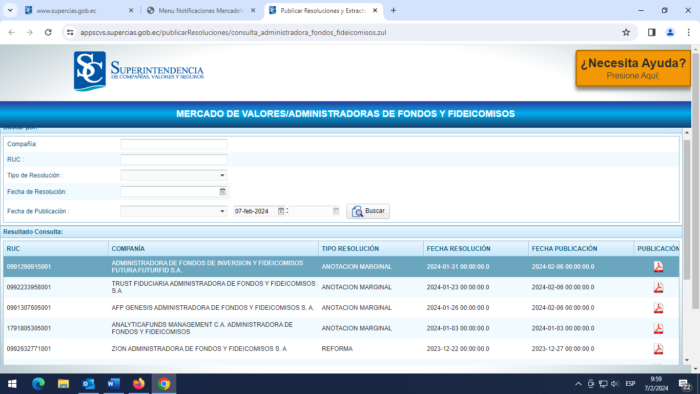
Task: Open Firefox from the taskbar
Action: pos(139,384)
